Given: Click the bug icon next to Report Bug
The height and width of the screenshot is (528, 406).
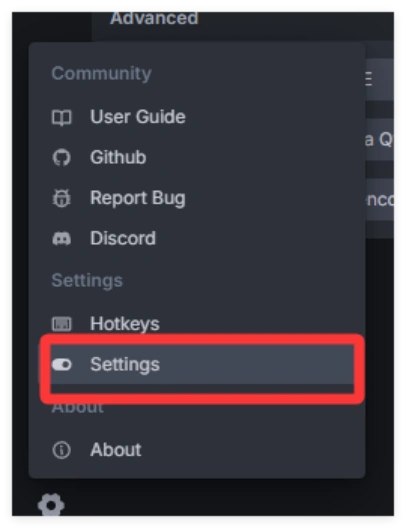Looking at the screenshot, I should click(x=62, y=198).
